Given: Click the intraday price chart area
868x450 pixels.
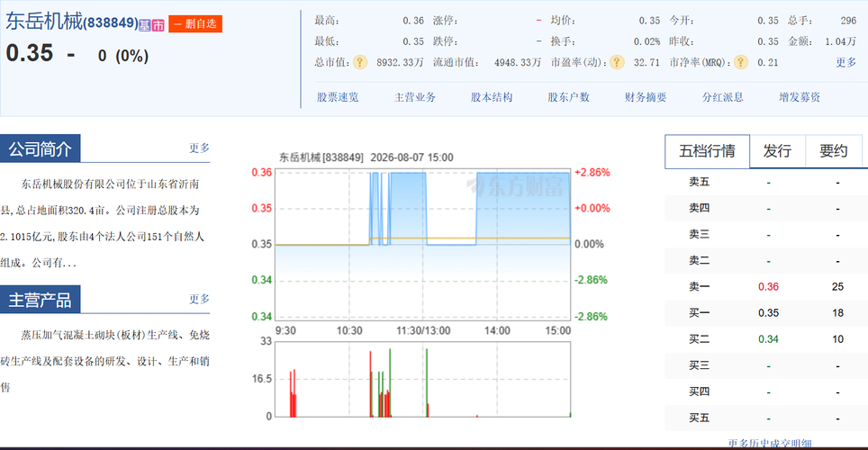Looking at the screenshot, I should click(x=423, y=245).
